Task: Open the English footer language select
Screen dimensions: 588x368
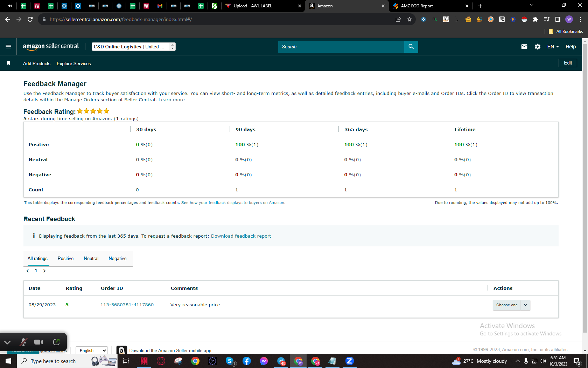Action: tap(92, 350)
